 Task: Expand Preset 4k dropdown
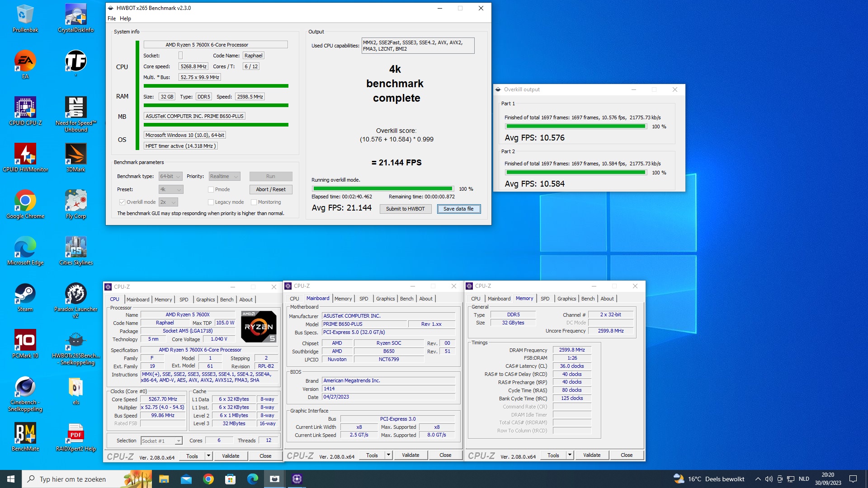(x=171, y=189)
